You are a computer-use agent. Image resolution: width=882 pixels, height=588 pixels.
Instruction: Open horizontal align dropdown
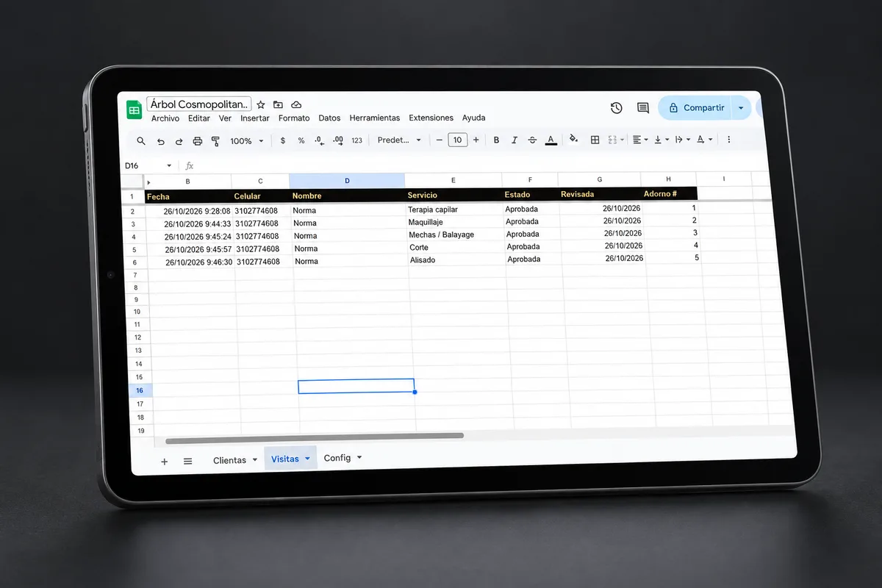(x=641, y=140)
